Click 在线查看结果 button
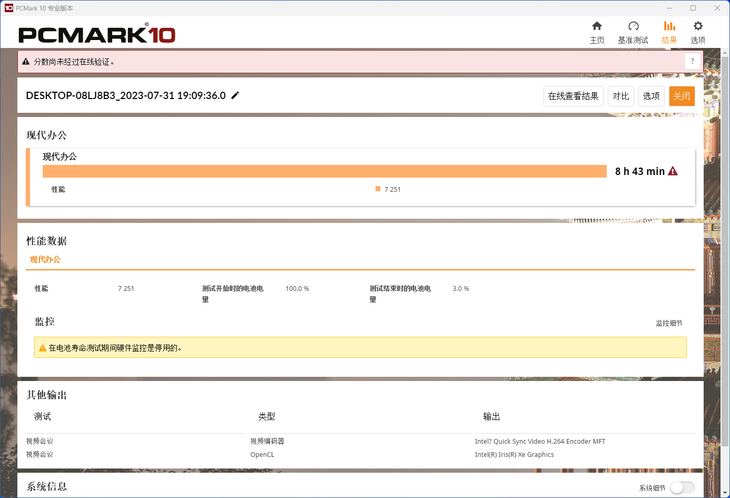Viewport: 730px width, 498px height. point(573,96)
